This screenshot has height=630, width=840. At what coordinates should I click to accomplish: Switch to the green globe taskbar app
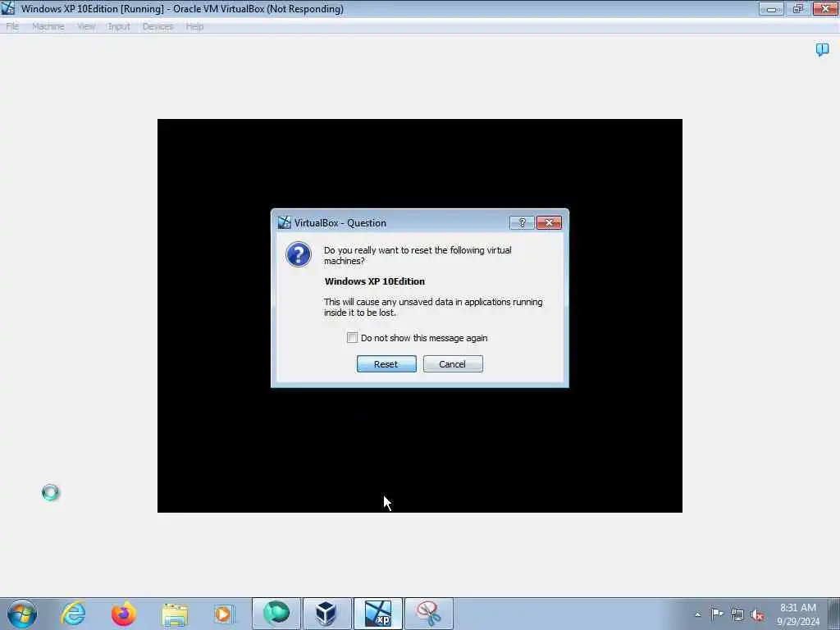click(276, 614)
